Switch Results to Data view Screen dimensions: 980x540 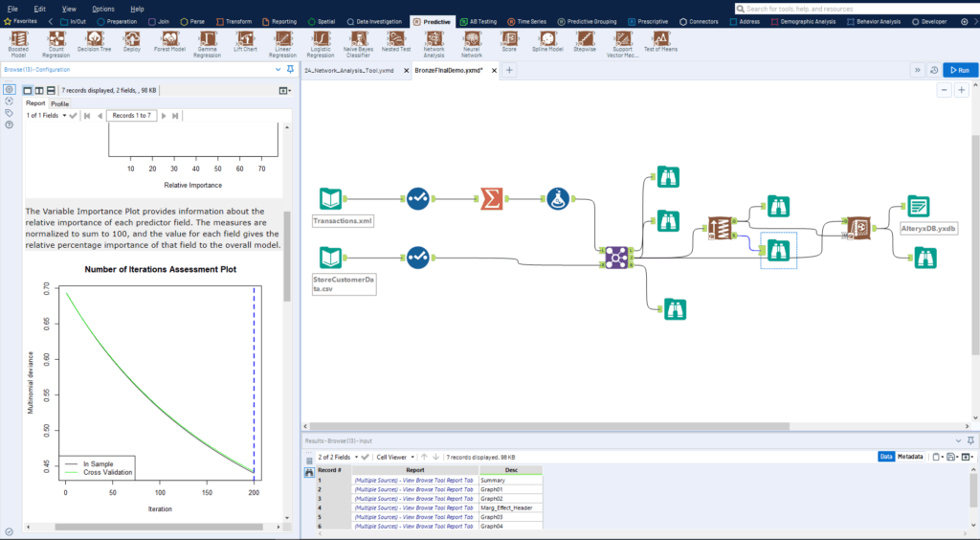[886, 457]
